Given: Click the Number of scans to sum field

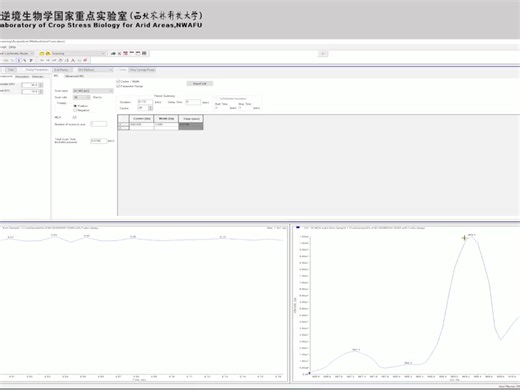Looking at the screenshot, I should (99, 124).
